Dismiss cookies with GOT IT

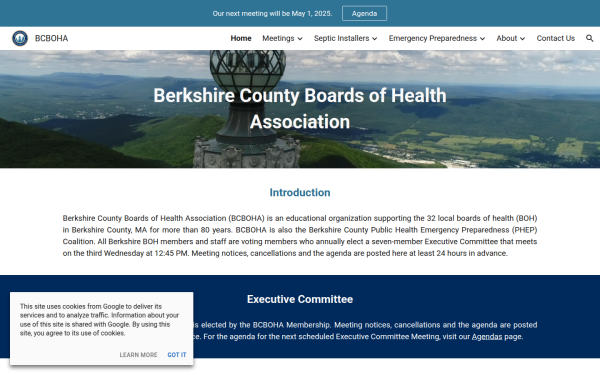(177, 355)
